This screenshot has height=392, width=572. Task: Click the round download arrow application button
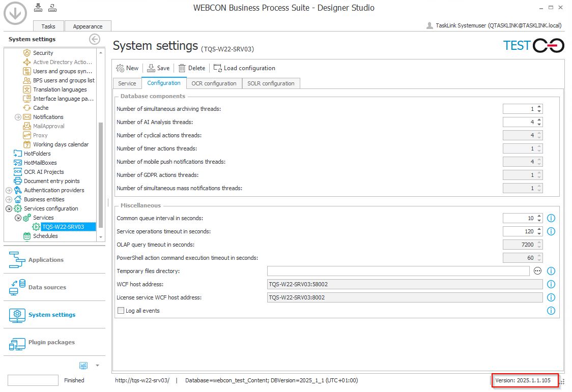click(15, 13)
